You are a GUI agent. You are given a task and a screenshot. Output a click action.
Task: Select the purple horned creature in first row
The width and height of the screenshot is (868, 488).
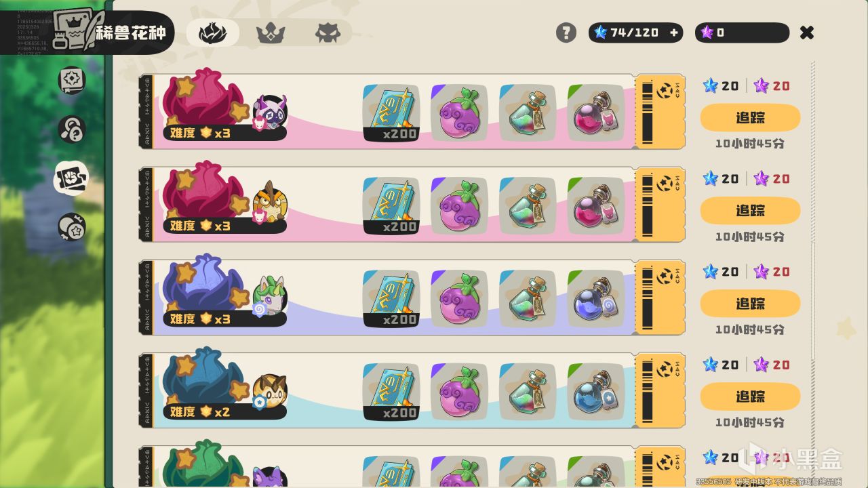(270, 113)
